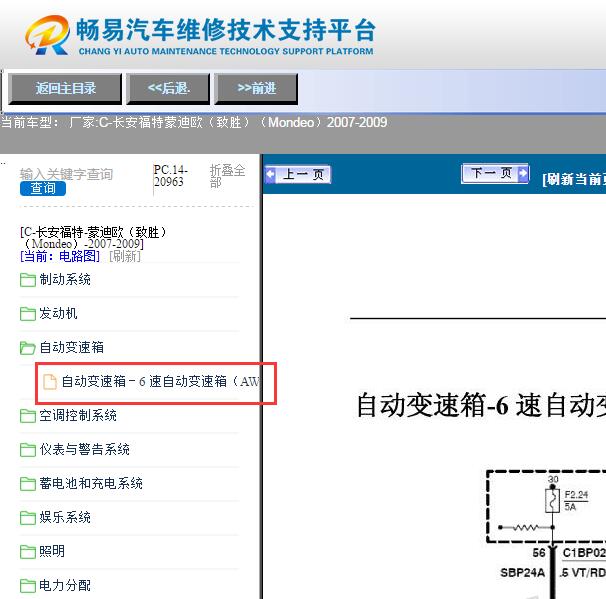
Task: Collapse open folder icon of 自动变速箱
Action: pyautogui.click(x=28, y=348)
